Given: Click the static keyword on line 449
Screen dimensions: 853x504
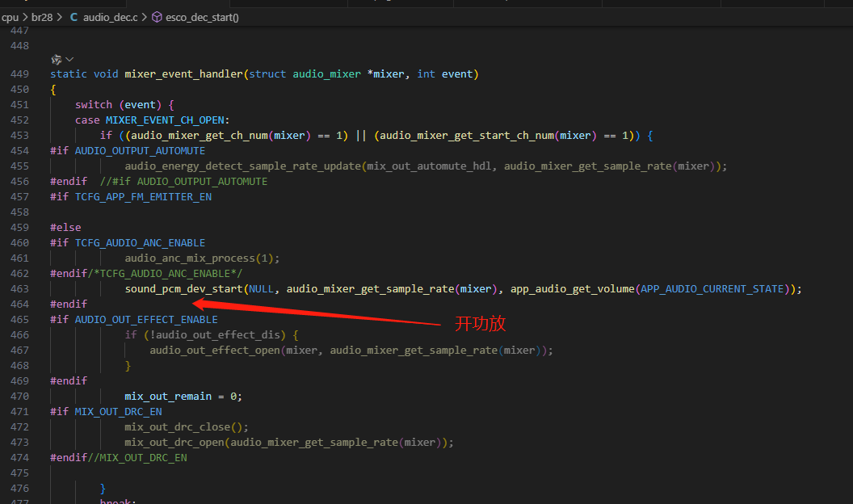Looking at the screenshot, I should [x=69, y=74].
